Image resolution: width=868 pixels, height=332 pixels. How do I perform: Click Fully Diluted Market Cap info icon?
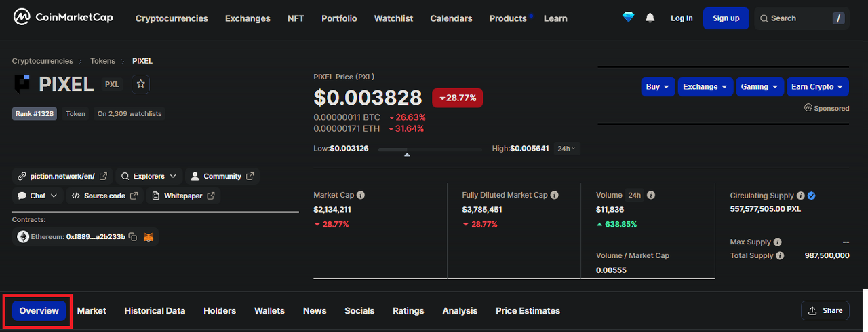click(x=555, y=196)
